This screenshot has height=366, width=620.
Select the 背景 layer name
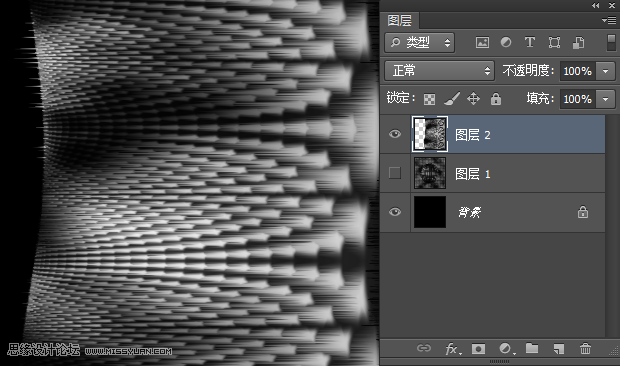[x=470, y=212]
